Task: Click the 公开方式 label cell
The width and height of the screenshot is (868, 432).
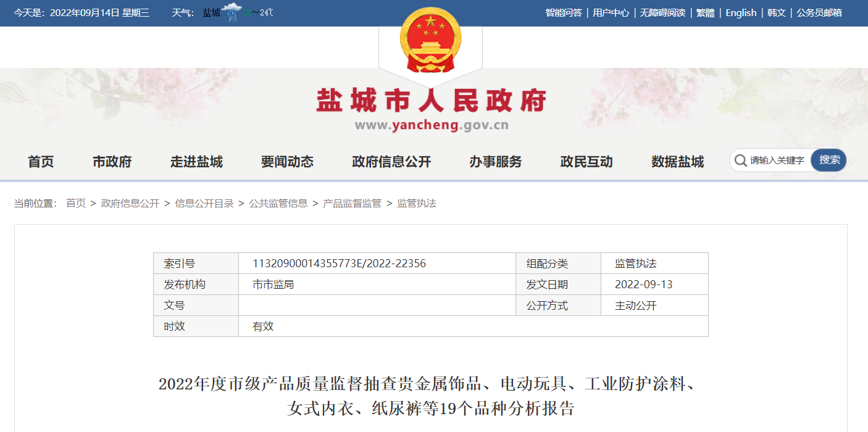Action: [x=558, y=305]
